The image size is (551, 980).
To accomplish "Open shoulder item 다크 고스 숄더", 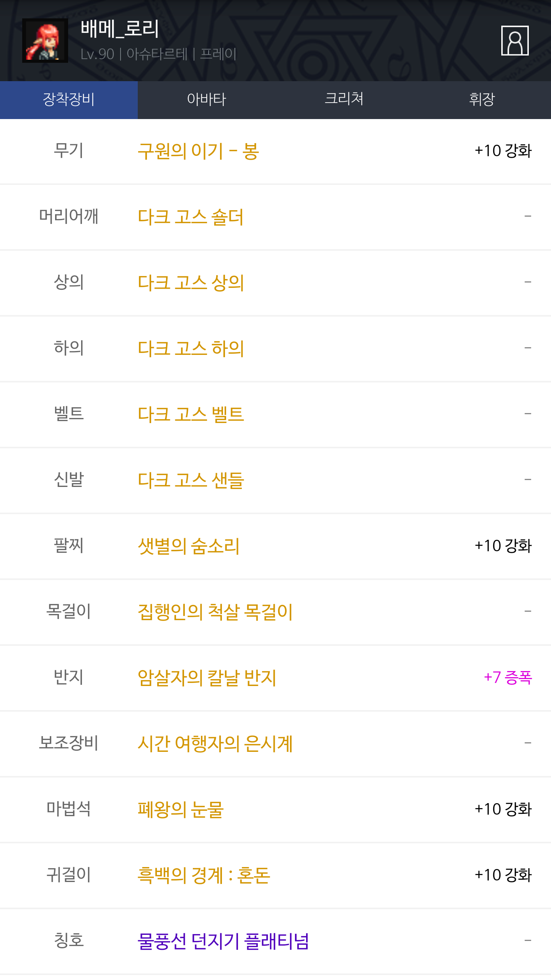I will click(191, 217).
